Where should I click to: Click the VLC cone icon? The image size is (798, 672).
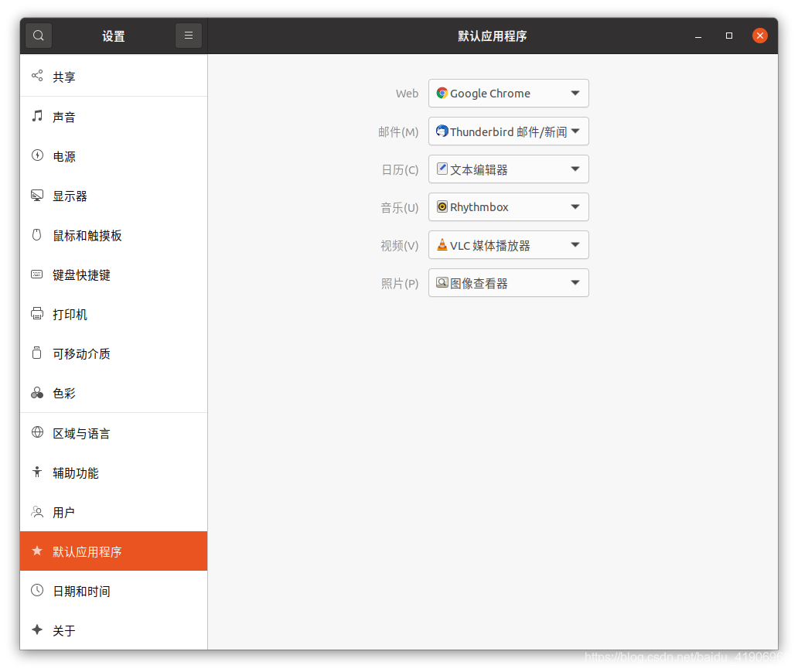(442, 245)
